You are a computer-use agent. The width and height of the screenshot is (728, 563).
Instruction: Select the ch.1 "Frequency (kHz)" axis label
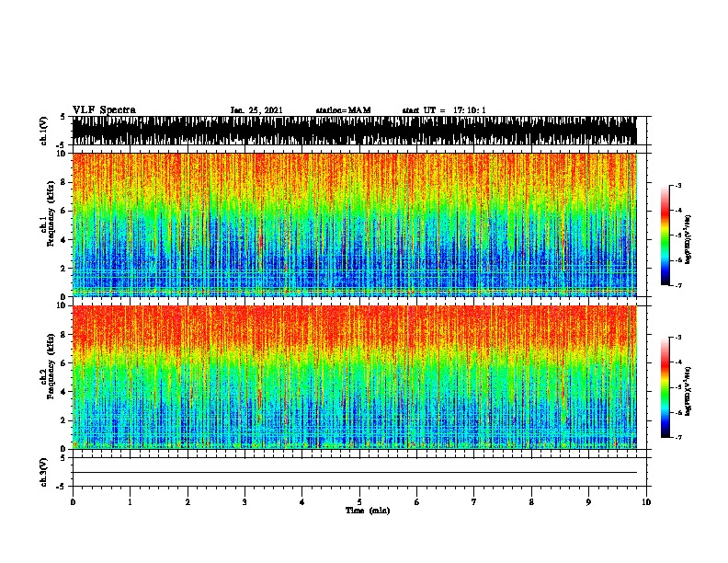point(51,214)
